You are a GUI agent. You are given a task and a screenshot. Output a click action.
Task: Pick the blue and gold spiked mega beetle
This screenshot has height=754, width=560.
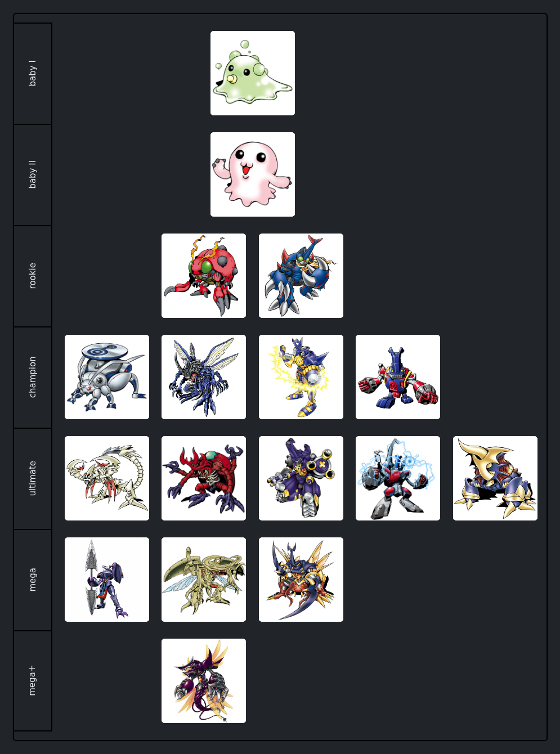[301, 580]
